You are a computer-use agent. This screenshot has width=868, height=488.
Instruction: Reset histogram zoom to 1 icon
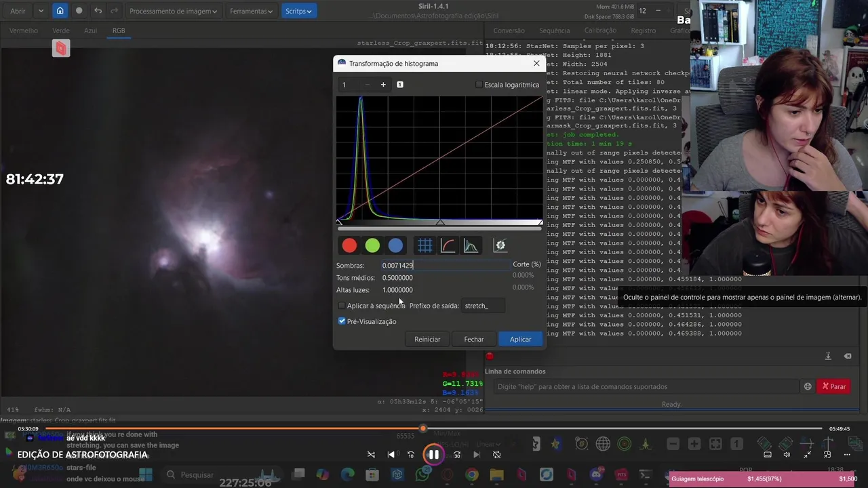pos(400,85)
